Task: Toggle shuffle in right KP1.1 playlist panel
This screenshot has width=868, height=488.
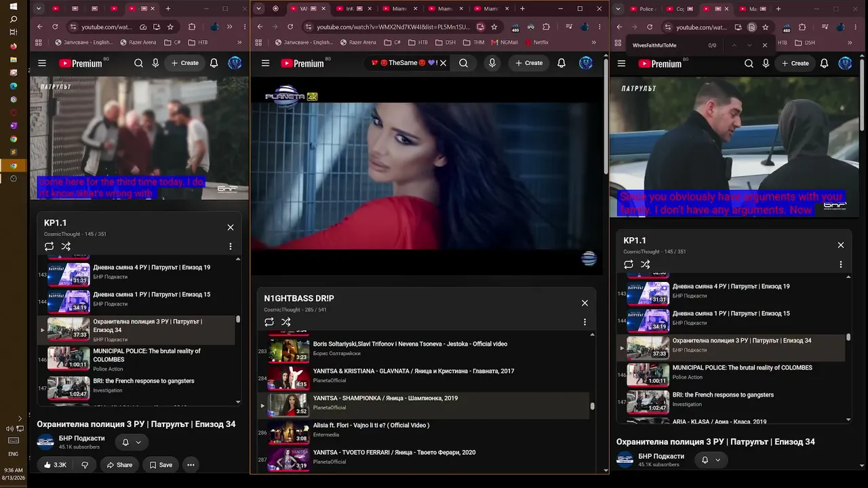Action: (x=646, y=264)
